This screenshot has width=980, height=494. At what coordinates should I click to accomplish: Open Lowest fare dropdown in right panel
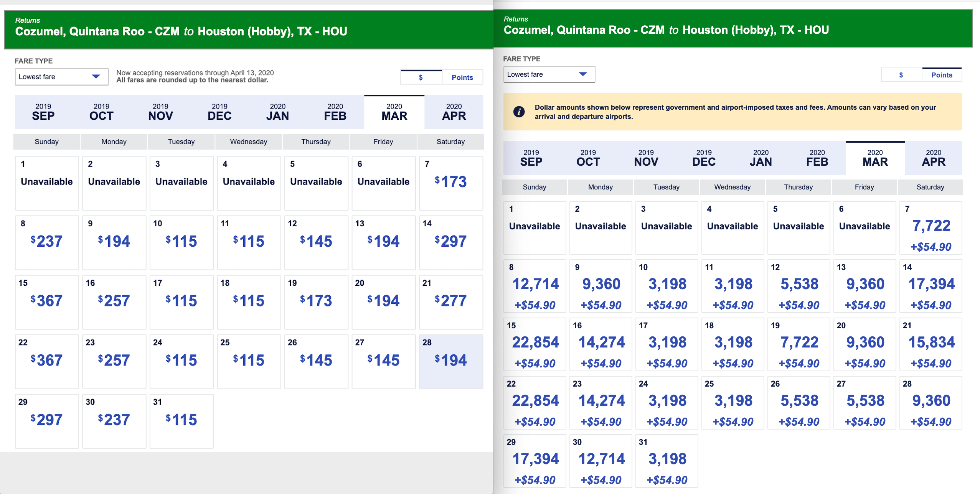point(549,74)
